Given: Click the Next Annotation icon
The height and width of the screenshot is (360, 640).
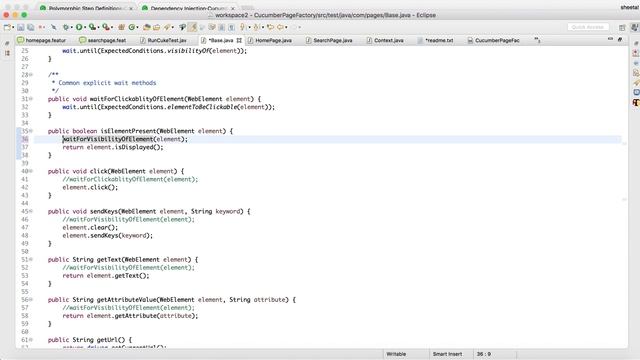Looking at the screenshot, I should (x=242, y=27).
